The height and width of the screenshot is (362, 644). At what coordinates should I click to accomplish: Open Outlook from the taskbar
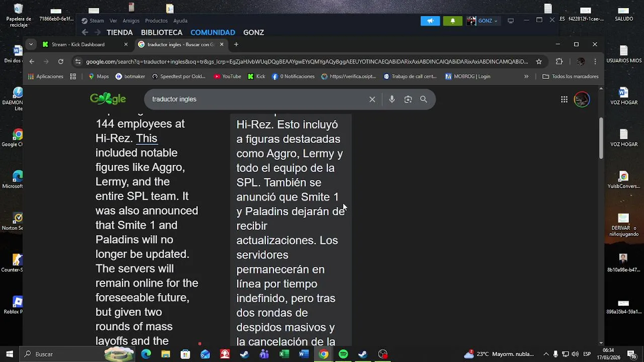click(x=205, y=354)
